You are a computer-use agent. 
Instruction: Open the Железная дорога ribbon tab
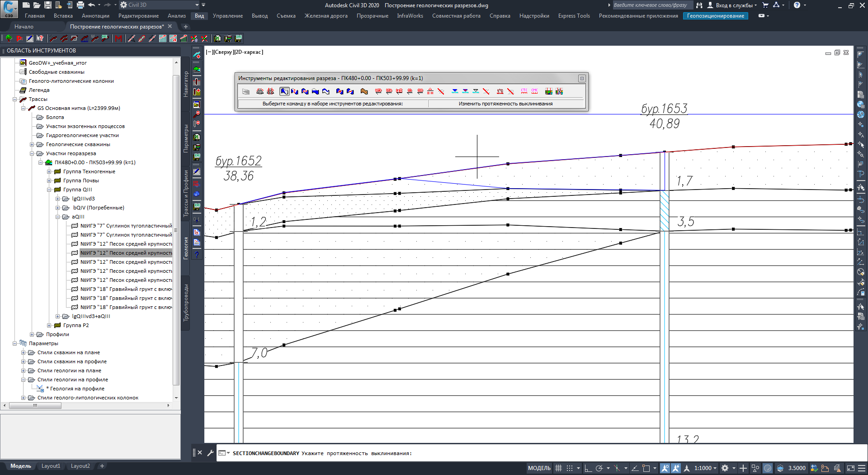click(x=326, y=16)
